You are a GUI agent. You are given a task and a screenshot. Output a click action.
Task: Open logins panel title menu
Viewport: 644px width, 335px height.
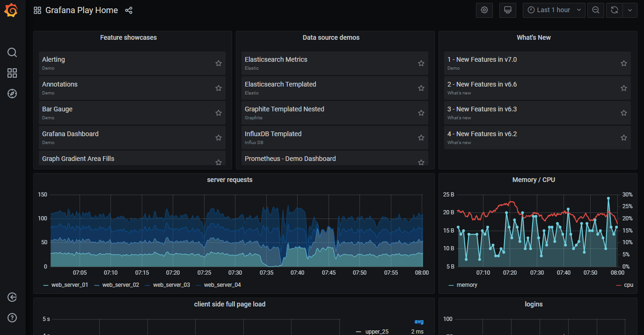tap(534, 304)
